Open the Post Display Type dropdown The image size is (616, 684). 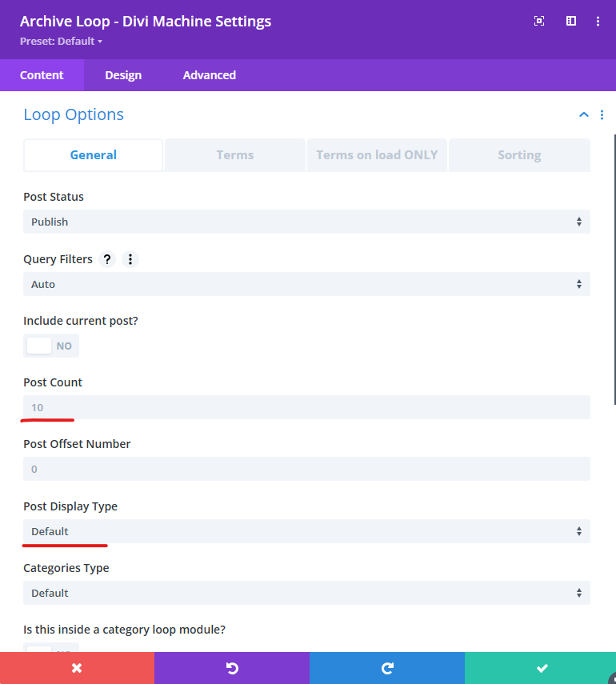(x=306, y=531)
